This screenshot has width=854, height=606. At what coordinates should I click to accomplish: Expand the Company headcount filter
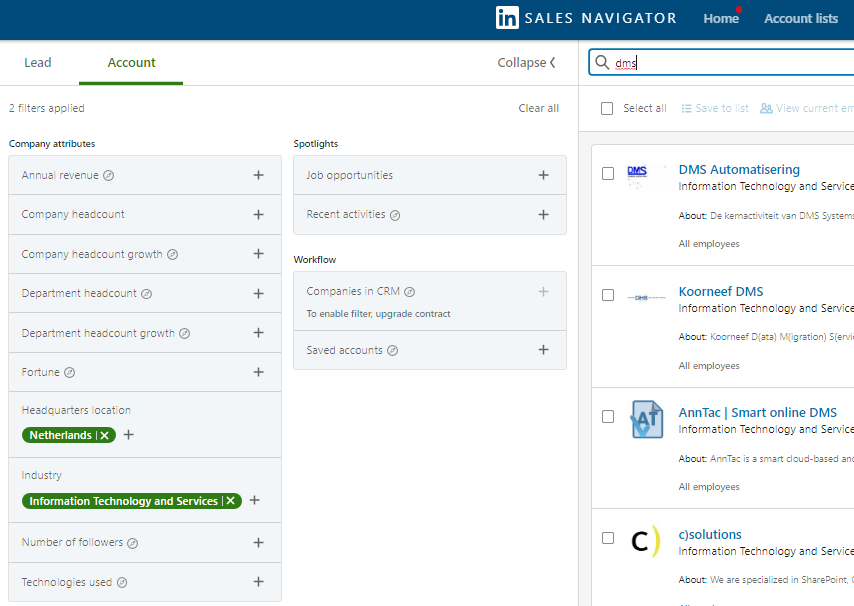258,214
